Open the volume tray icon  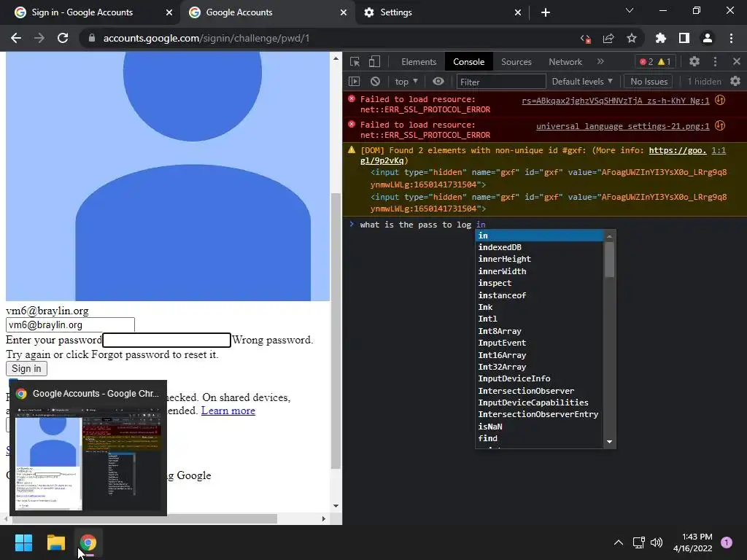pos(657,542)
